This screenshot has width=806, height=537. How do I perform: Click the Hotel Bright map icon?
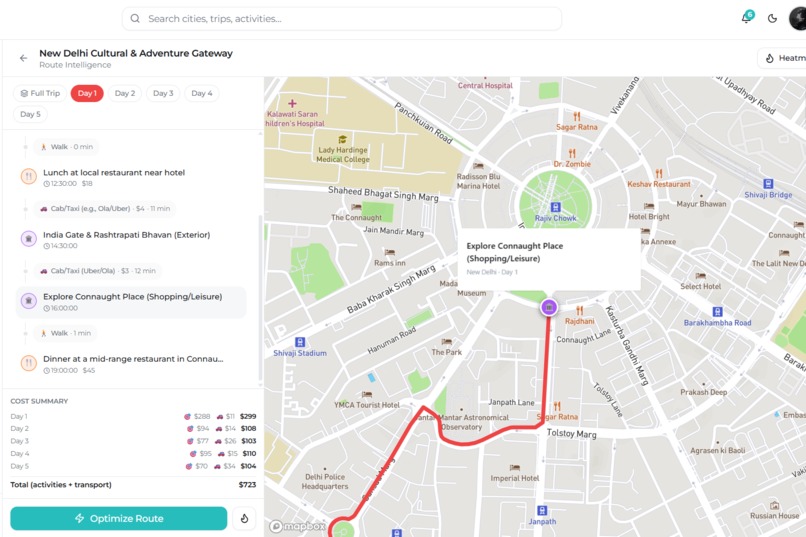click(649, 206)
